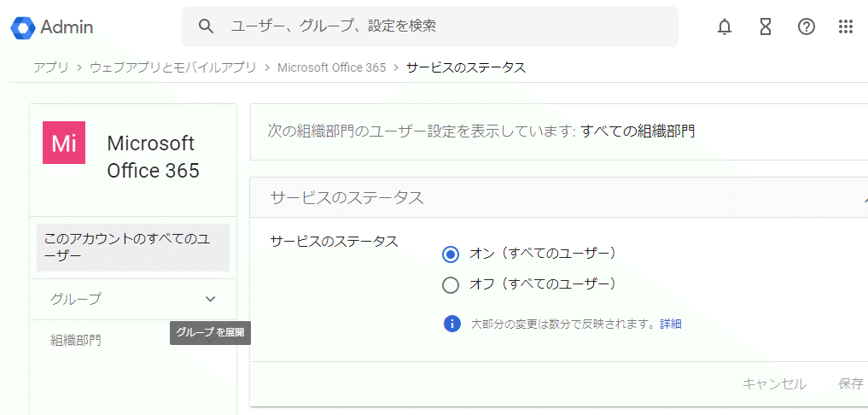Go to Microsoft Office 365 breadcrumb
868x415 pixels.
(332, 67)
